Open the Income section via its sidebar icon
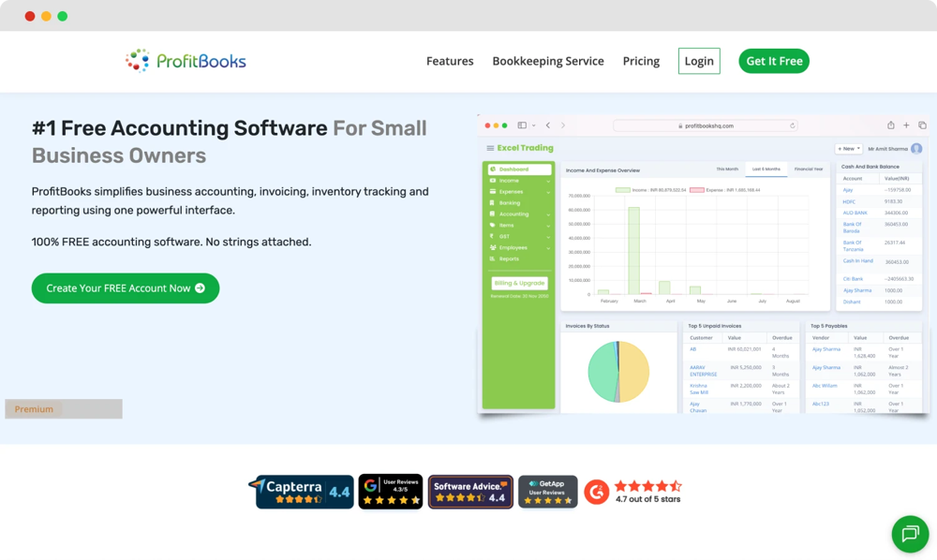The height and width of the screenshot is (560, 937). (491, 181)
